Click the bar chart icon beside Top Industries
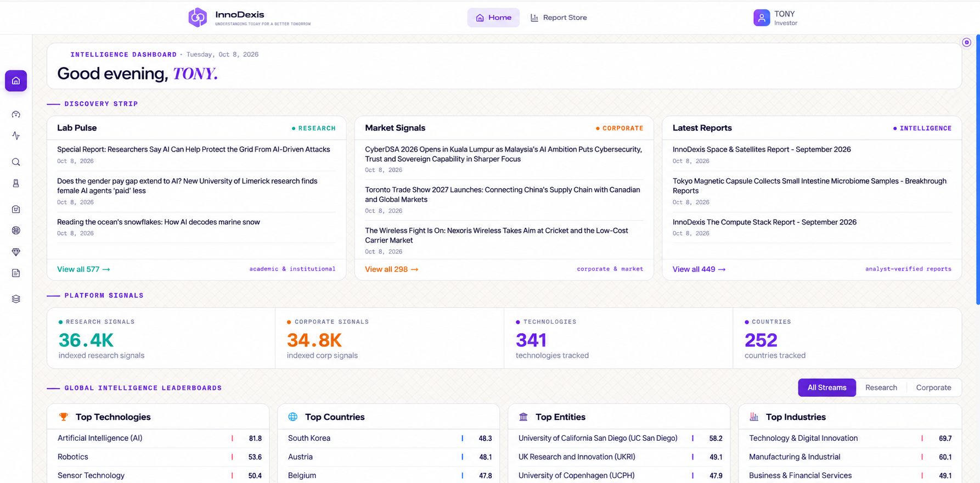Image resolution: width=980 pixels, height=483 pixels. click(754, 417)
